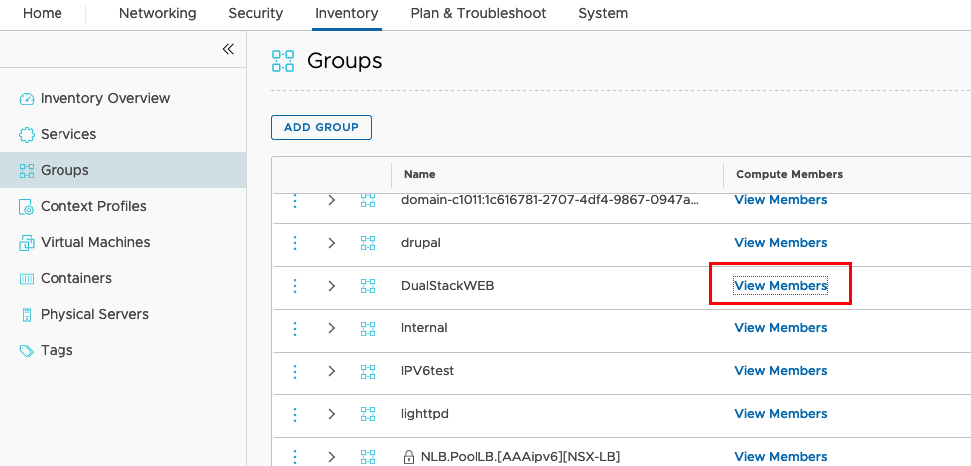Click the Context Profiles icon
This screenshot has height=466, width=971.
(x=27, y=207)
